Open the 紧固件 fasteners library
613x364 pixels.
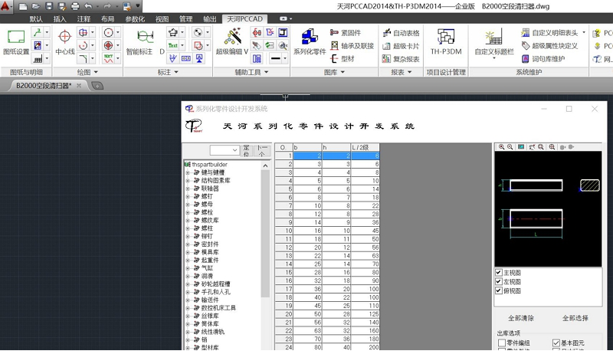click(x=346, y=33)
